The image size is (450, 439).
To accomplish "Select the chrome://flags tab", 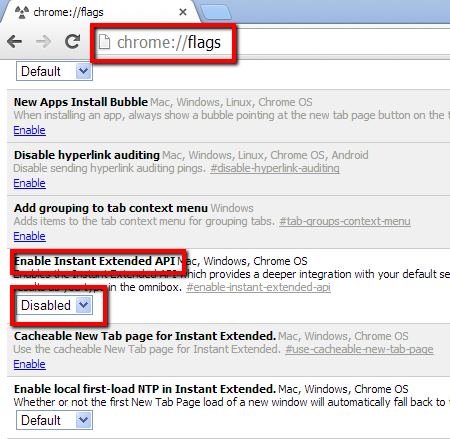I will (101, 12).
